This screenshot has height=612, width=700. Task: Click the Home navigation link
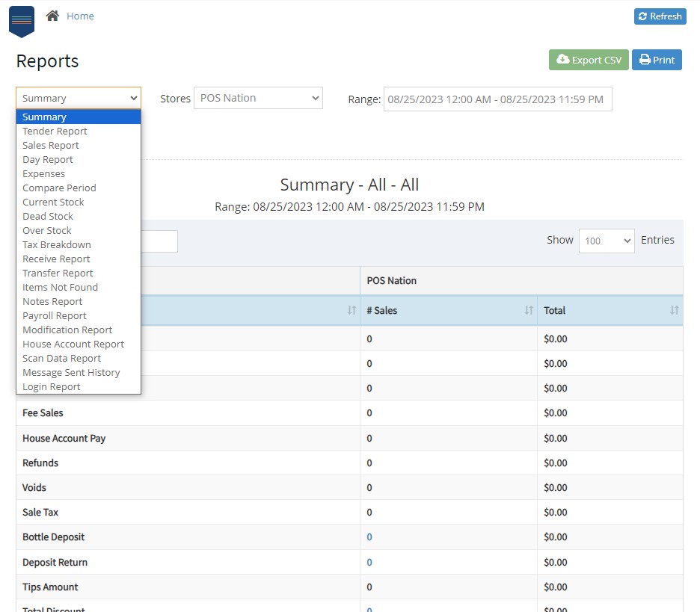point(80,15)
